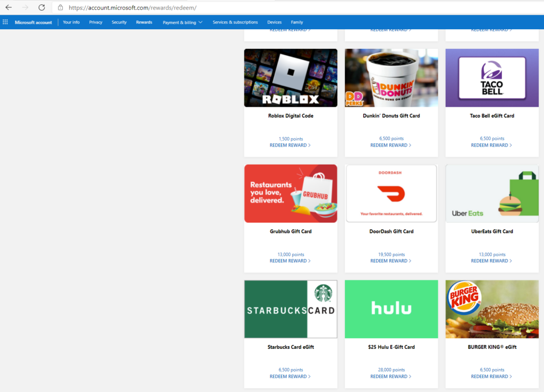The height and width of the screenshot is (392, 544).
Task: Open the Microsoft apps grid launcher
Action: [x=5, y=22]
